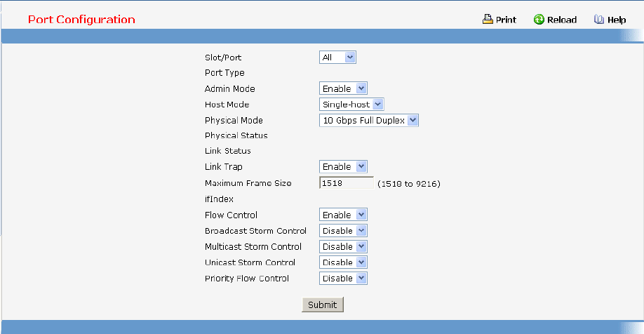Click the Port Configuration page title
The width and height of the screenshot is (644, 334).
(x=81, y=20)
